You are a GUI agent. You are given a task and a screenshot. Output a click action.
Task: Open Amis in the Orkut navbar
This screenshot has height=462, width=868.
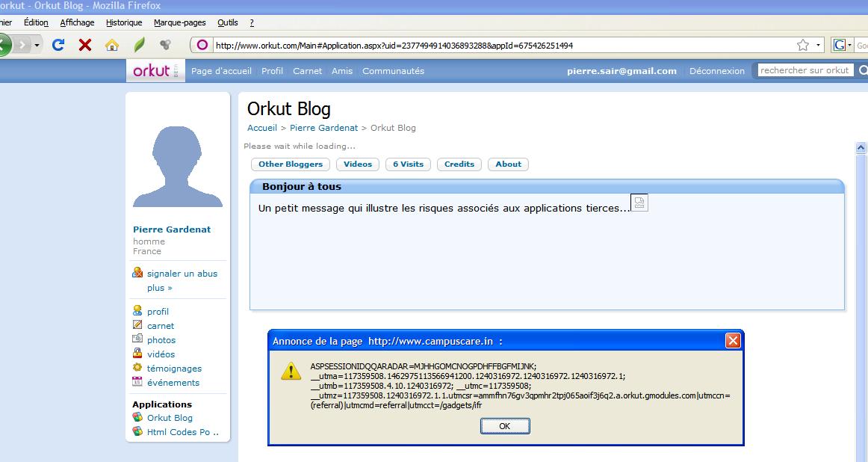pos(342,71)
